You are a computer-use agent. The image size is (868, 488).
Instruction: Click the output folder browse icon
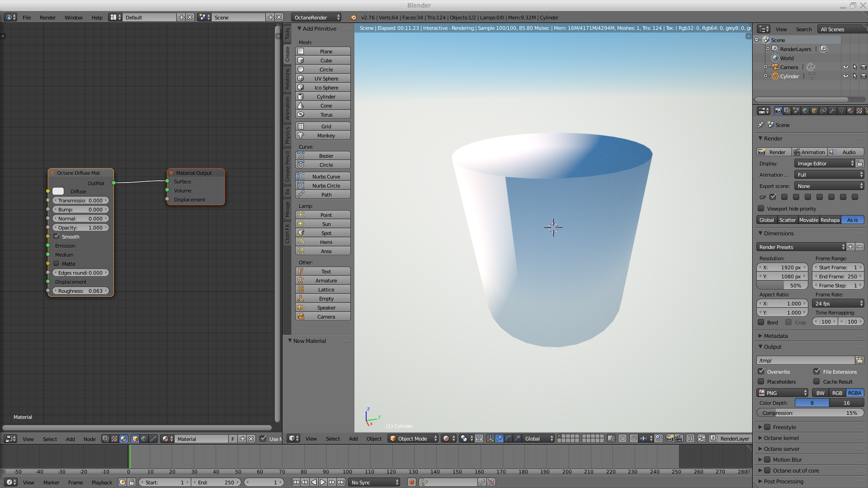[x=859, y=360]
